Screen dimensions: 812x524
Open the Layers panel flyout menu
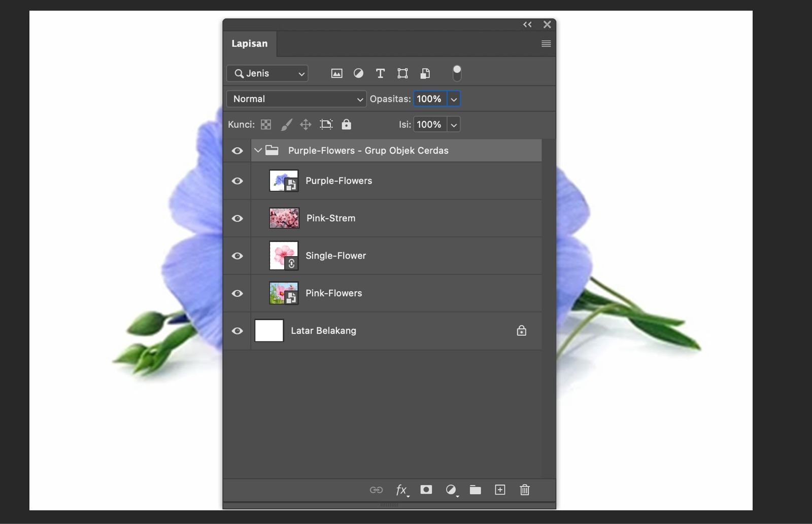[546, 44]
